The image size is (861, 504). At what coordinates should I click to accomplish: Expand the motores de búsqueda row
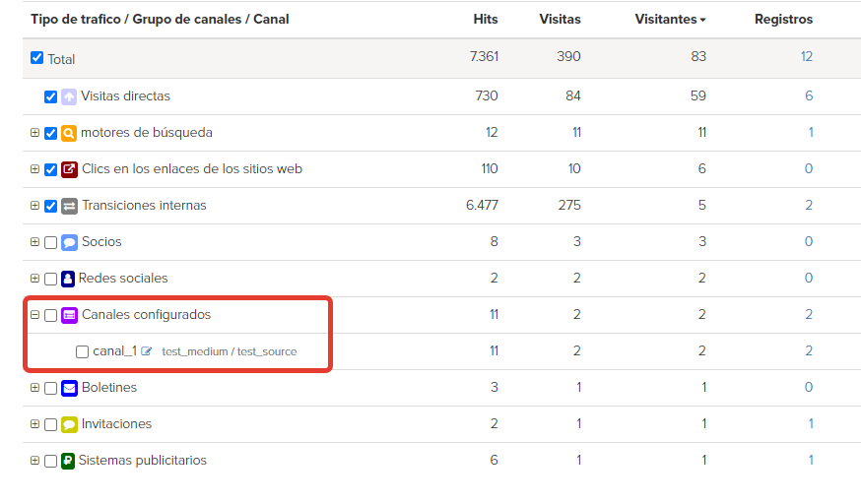coord(34,133)
